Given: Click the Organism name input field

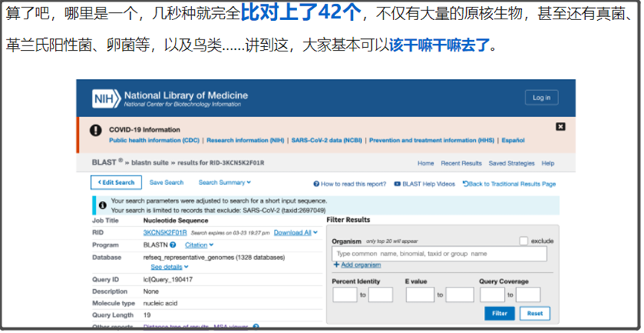Looking at the screenshot, I should coord(439,253).
